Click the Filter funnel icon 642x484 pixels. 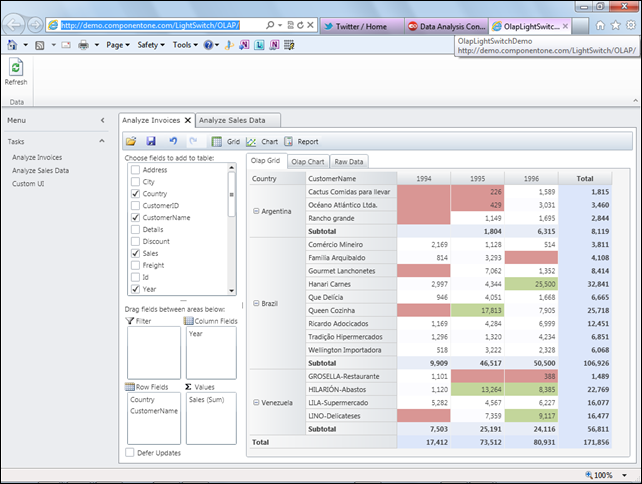[x=130, y=321]
